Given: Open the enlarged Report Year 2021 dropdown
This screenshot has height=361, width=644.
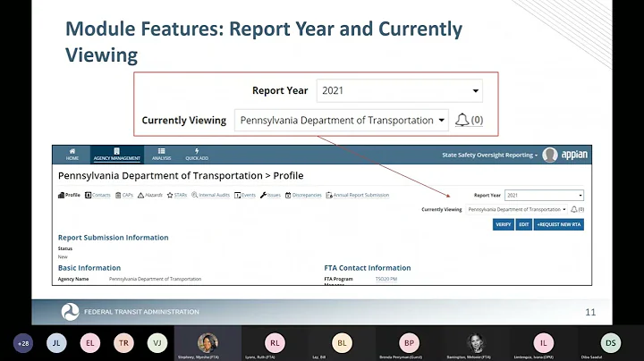Looking at the screenshot, I should coord(400,90).
